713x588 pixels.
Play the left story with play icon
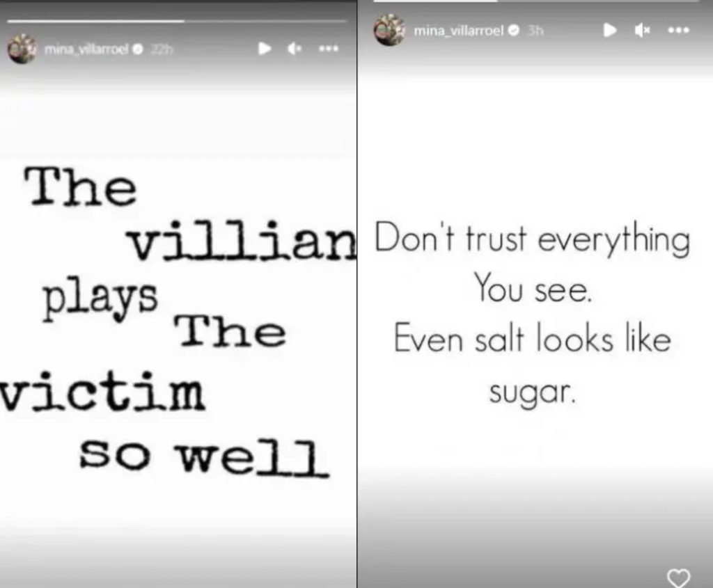265,48
